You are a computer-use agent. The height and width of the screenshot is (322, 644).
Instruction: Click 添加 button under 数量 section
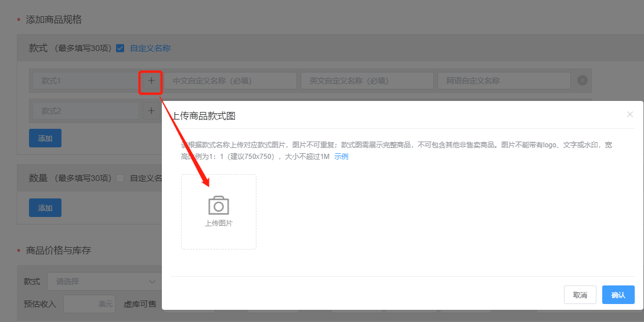[x=45, y=208]
